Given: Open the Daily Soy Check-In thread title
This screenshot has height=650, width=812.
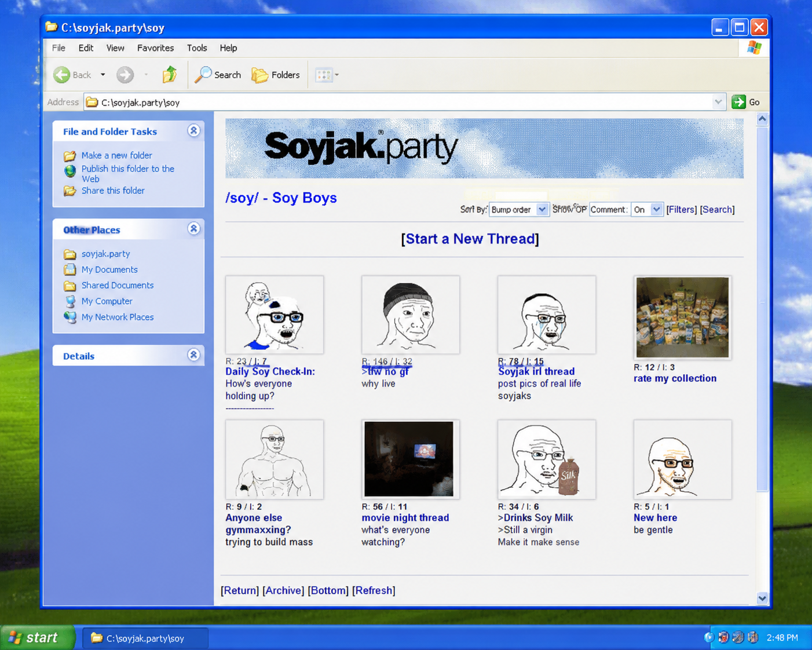Looking at the screenshot, I should 270,371.
